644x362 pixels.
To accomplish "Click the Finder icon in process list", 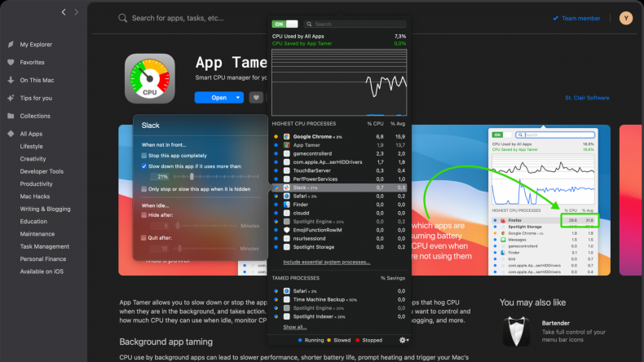I will [287, 205].
